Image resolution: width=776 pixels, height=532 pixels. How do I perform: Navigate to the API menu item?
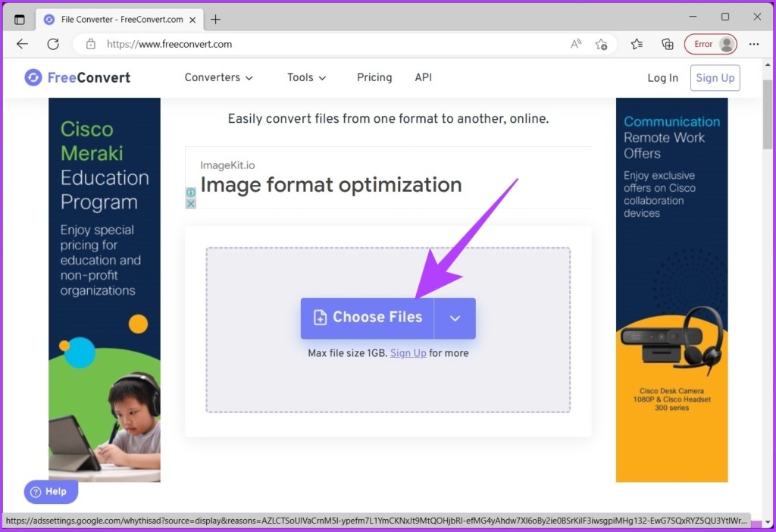423,77
